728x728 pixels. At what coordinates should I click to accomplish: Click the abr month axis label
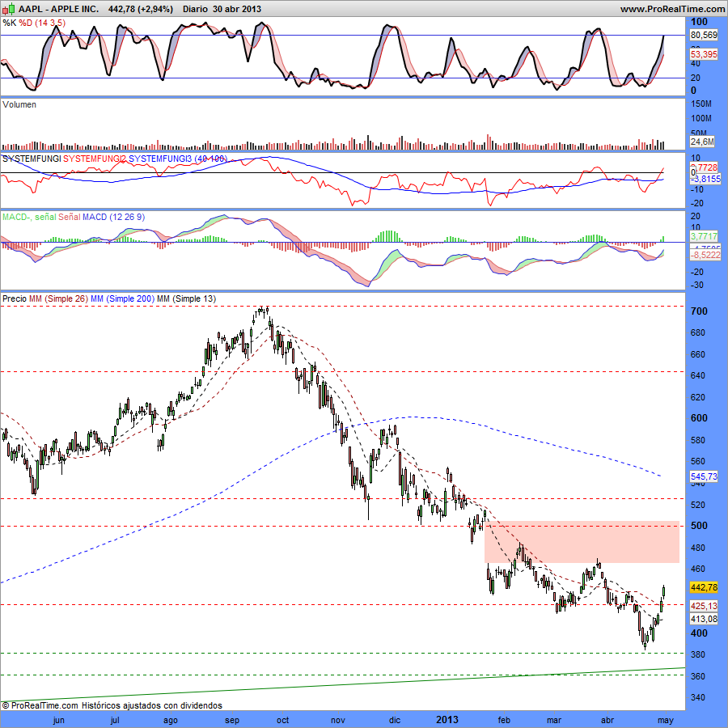(607, 720)
